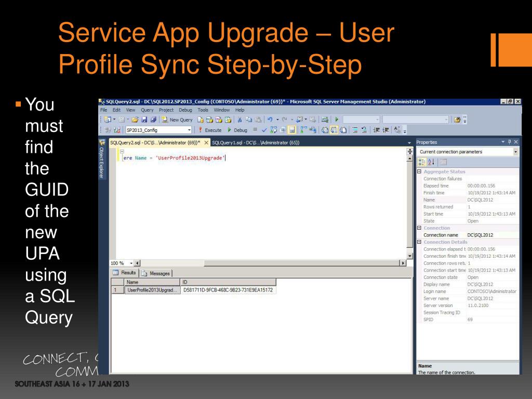Collapse the Connection Details section

tap(419, 242)
